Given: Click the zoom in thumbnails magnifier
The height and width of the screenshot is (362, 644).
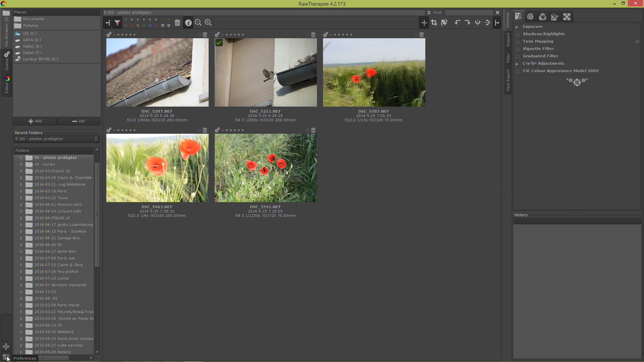Looking at the screenshot, I should (x=208, y=23).
